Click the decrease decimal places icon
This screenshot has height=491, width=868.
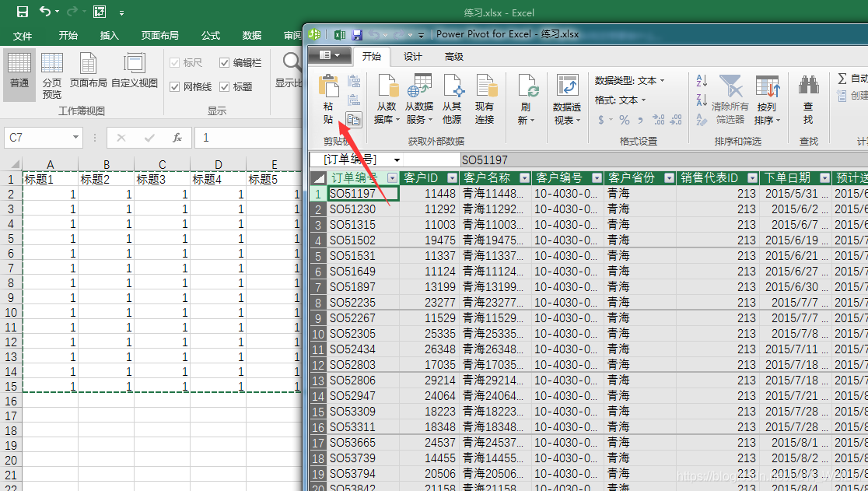[x=676, y=120]
